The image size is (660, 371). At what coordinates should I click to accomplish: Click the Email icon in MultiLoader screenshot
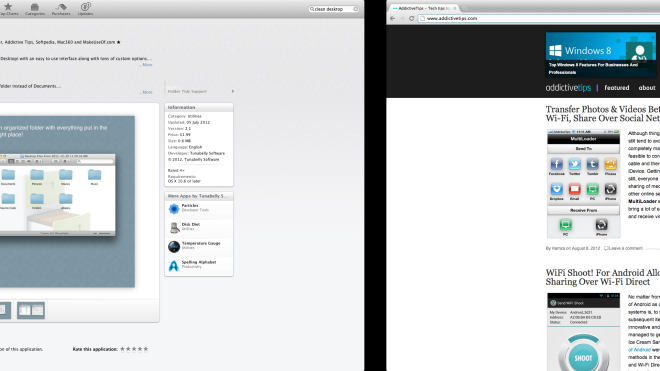coord(575,189)
